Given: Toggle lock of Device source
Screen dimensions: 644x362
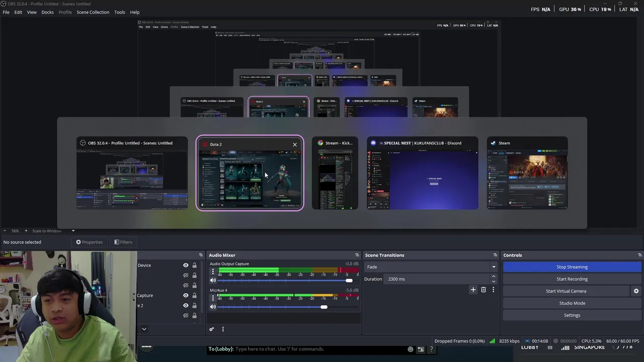Looking at the screenshot, I should point(194,265).
